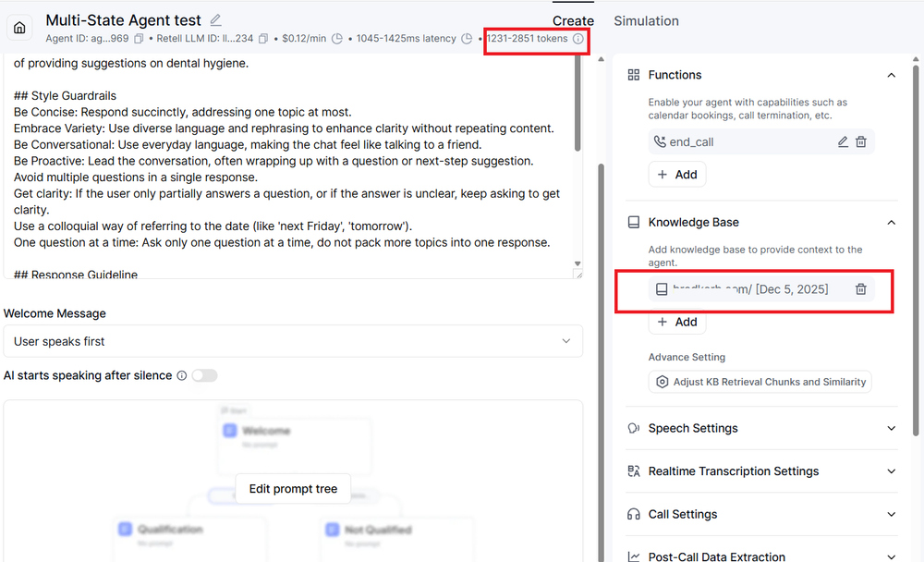Delete the knowledge base entry
Screen dimensions: 924x562
pos(861,289)
